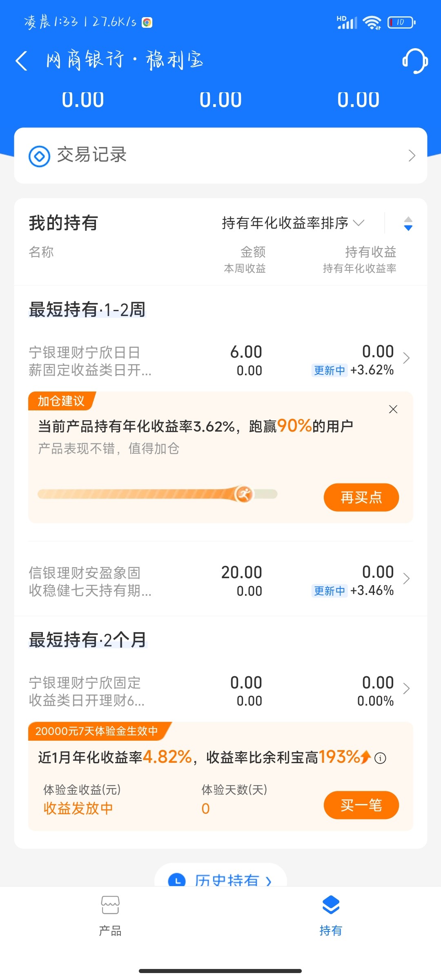
Task: Open the 持有年化收益率排序 dropdown
Action: click(292, 223)
